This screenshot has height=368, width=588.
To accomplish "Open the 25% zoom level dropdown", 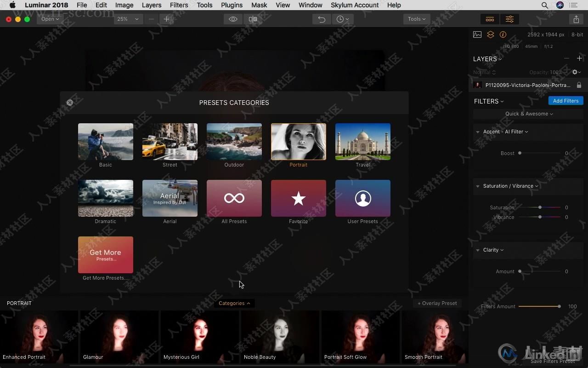I will 128,19.
